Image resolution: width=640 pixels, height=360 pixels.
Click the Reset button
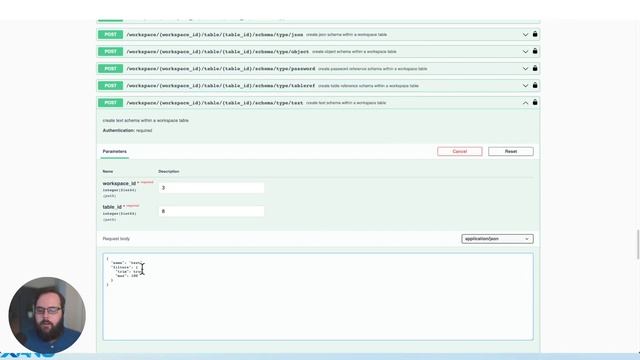[x=511, y=151]
